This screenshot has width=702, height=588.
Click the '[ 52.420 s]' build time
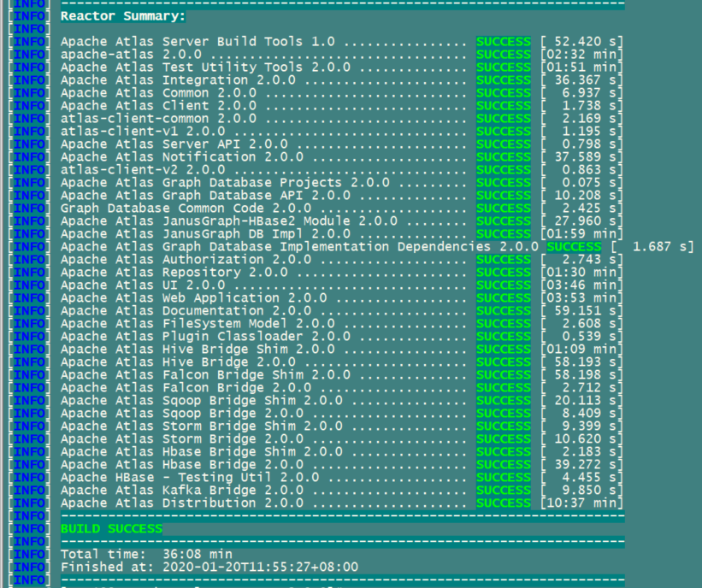click(581, 42)
